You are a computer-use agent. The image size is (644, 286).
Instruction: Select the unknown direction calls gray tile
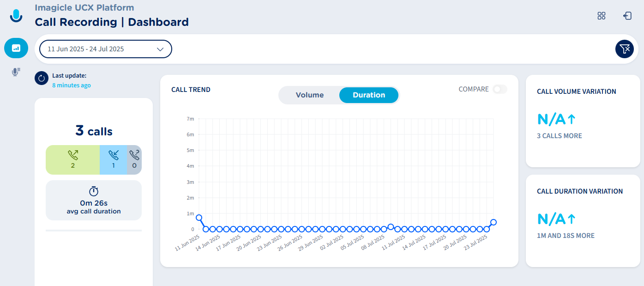pos(134,160)
